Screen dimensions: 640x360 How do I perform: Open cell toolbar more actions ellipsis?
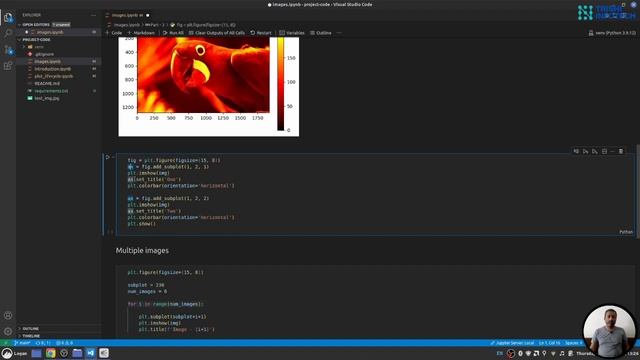[x=613, y=151]
